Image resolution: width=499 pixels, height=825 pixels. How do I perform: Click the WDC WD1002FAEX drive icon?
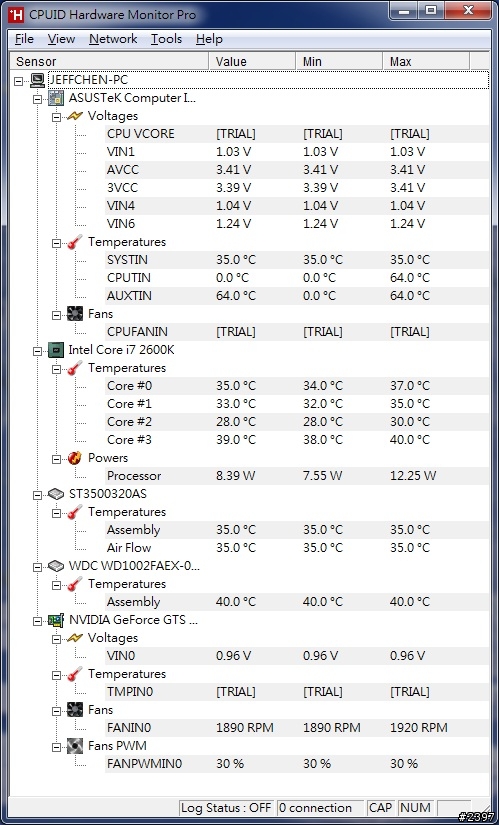pyautogui.click(x=56, y=566)
